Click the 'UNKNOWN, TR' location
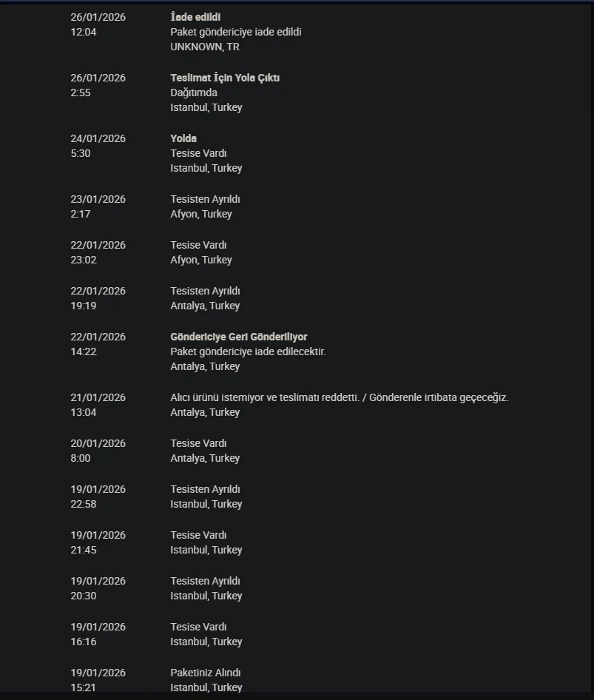 coord(205,47)
